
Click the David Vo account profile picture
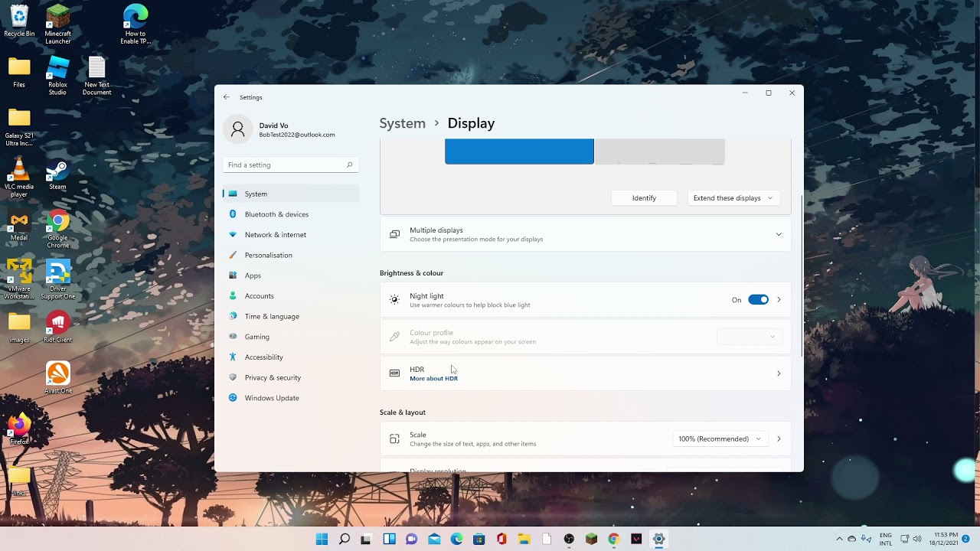tap(238, 129)
